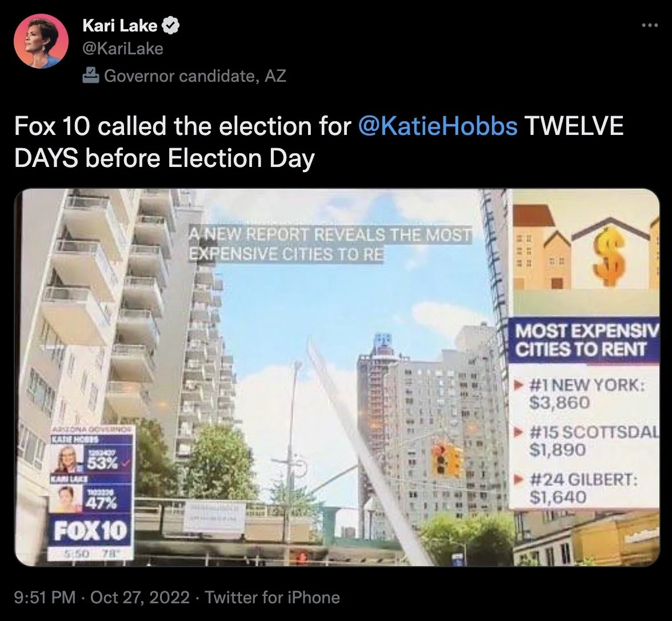This screenshot has width=672, height=621.
Task: Open the three-dot more options menu
Action: click(650, 26)
